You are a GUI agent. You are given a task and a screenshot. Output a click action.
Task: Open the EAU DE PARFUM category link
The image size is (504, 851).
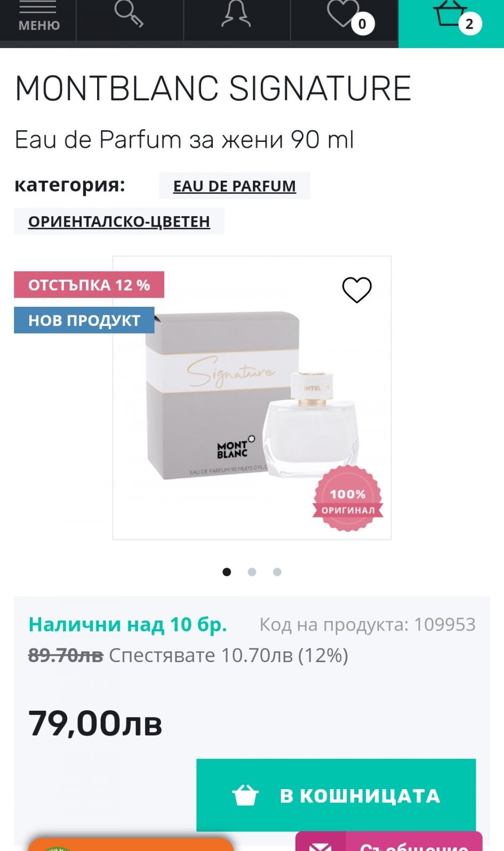pos(235,186)
